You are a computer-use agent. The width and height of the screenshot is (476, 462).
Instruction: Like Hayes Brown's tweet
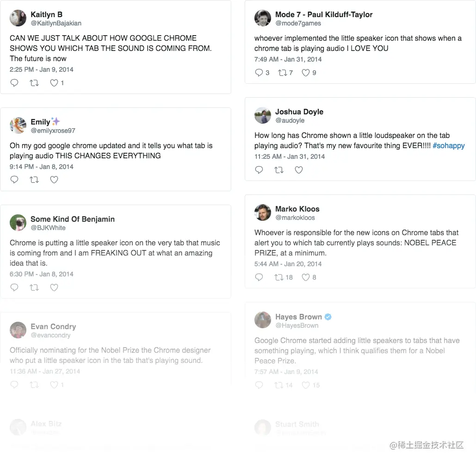(x=306, y=385)
